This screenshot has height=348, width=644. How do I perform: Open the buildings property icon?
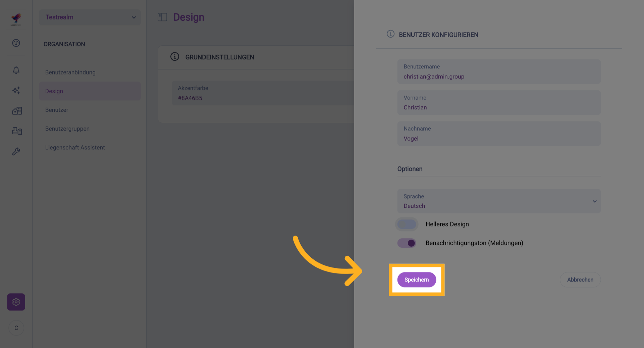tap(17, 111)
